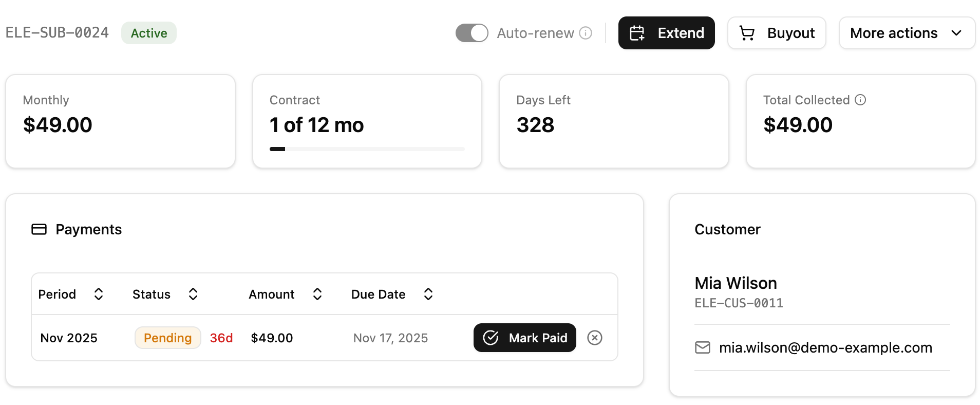Viewport: 980px width, 405px height.
Task: Click the Auto-renew info icon
Action: [586, 33]
